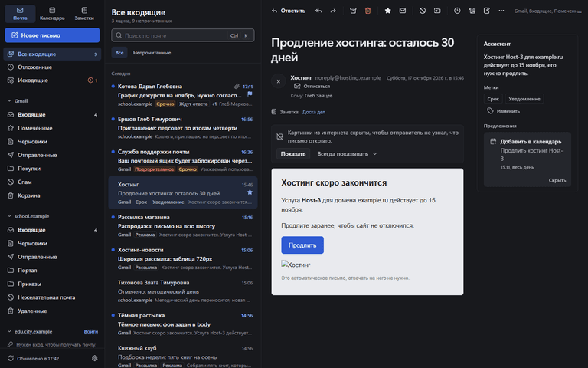Open email from Котова Дарья Глебовна
This screenshot has width=588, height=368.
tap(183, 95)
